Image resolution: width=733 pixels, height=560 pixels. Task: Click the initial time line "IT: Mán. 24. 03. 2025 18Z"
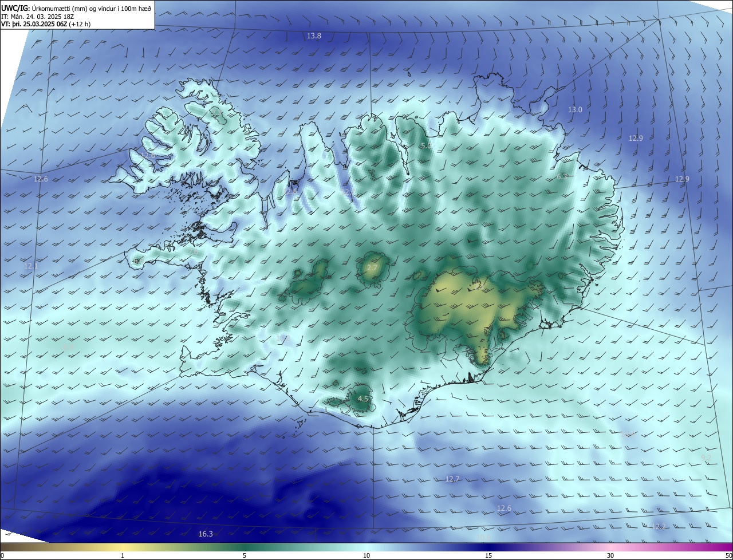(x=37, y=17)
